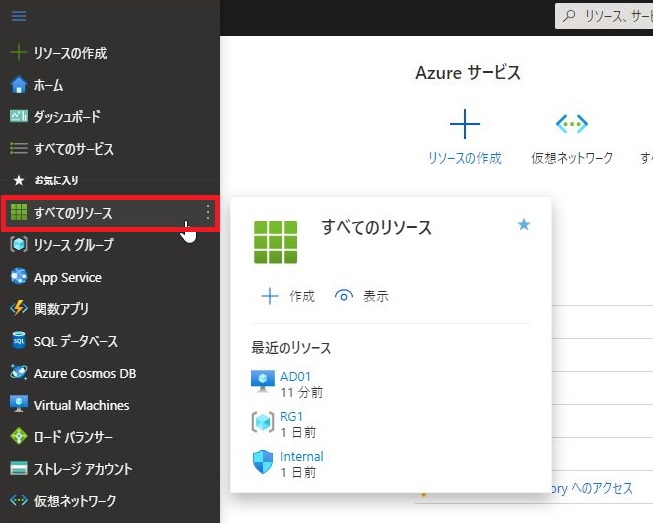The image size is (653, 523).
Task: Click the お気に入り star icon in sidebar
Action: [18, 180]
